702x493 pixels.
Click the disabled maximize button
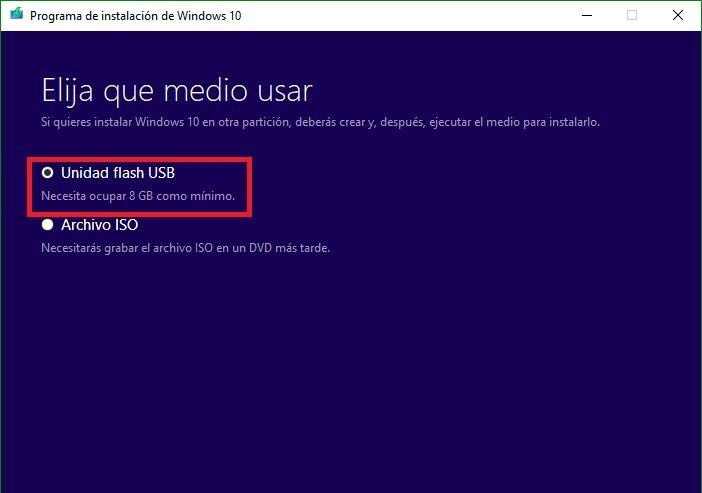pyautogui.click(x=632, y=16)
